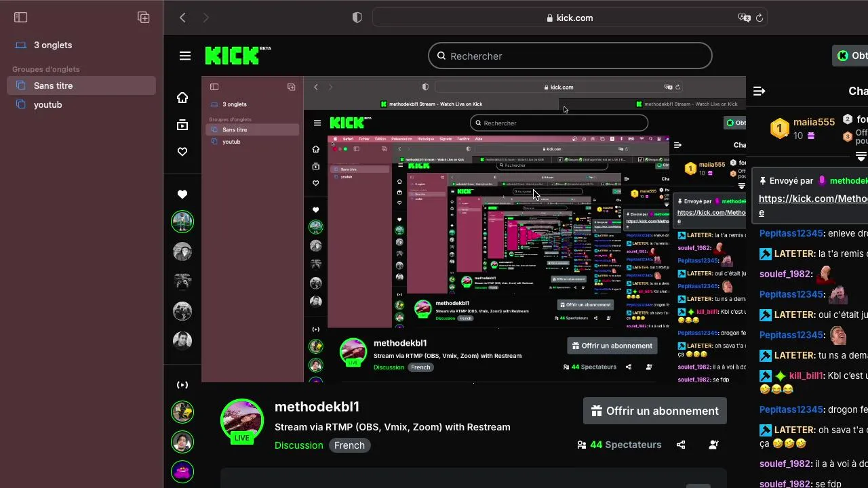Open the following outline heart icon

click(x=182, y=152)
